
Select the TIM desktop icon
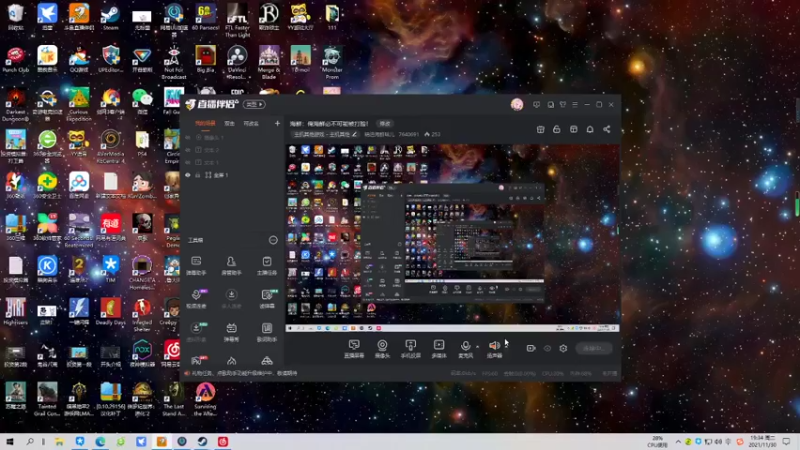point(110,269)
